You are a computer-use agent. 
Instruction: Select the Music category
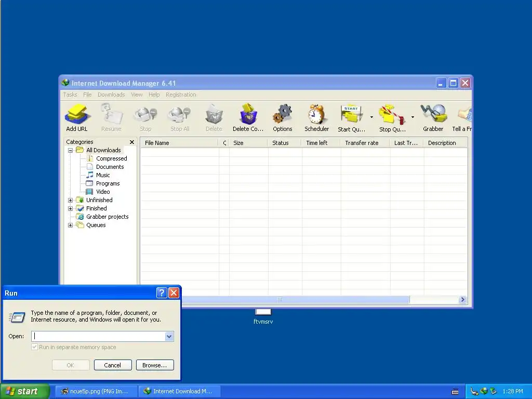tap(103, 175)
